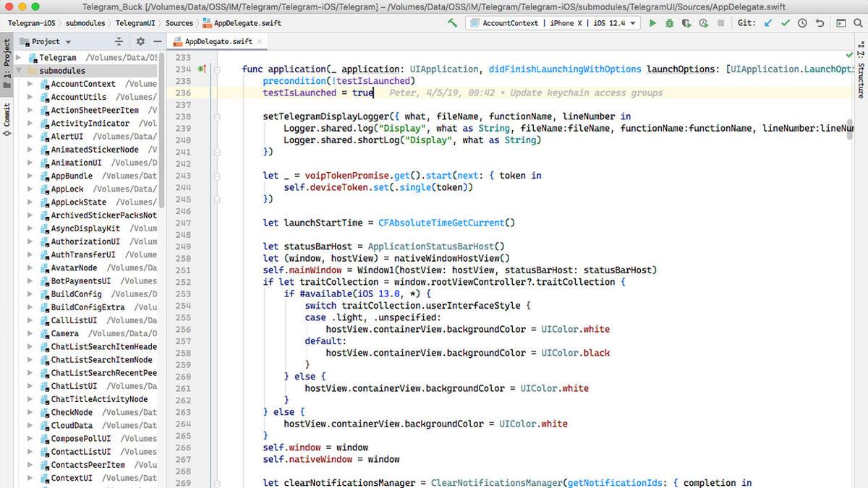
Task: Collapse the submodules folder in tree
Action: click(20, 71)
